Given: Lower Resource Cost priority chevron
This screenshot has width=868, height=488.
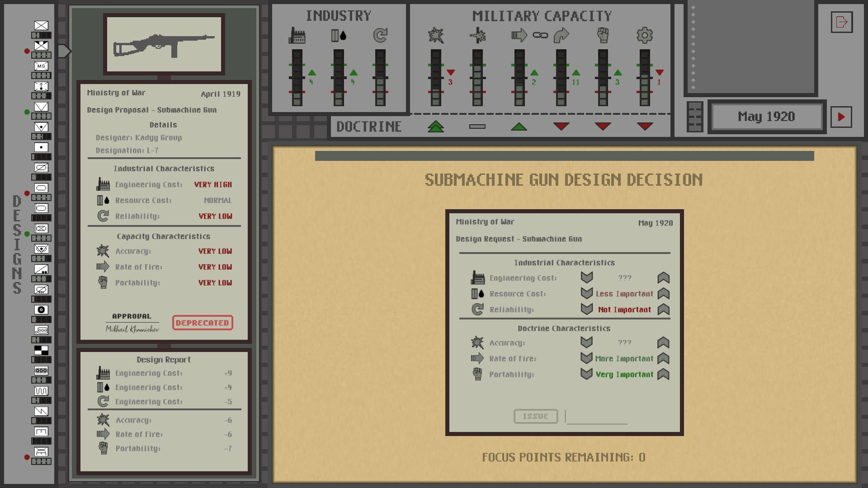Looking at the screenshot, I should [x=586, y=293].
